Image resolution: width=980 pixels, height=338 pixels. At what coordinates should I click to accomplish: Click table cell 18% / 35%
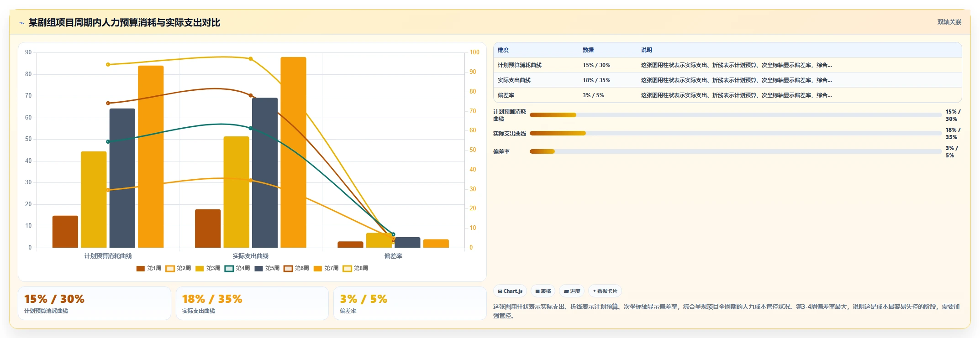(x=596, y=80)
